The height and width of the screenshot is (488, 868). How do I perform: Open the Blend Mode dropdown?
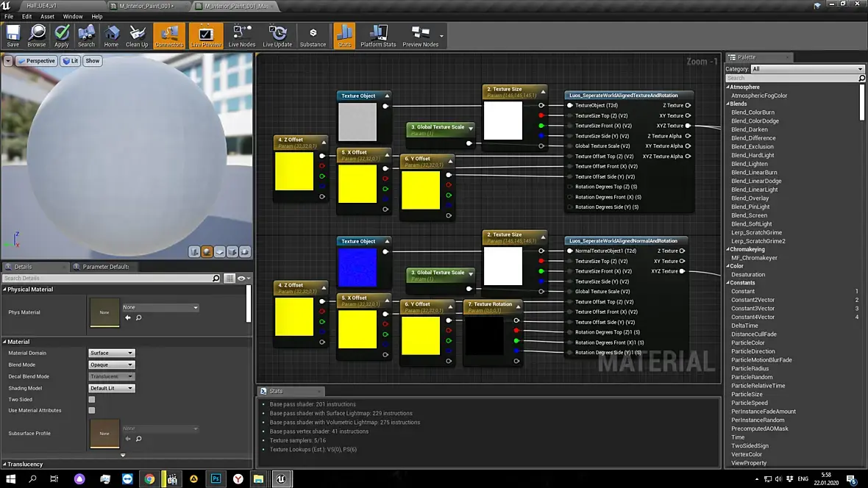(x=112, y=365)
